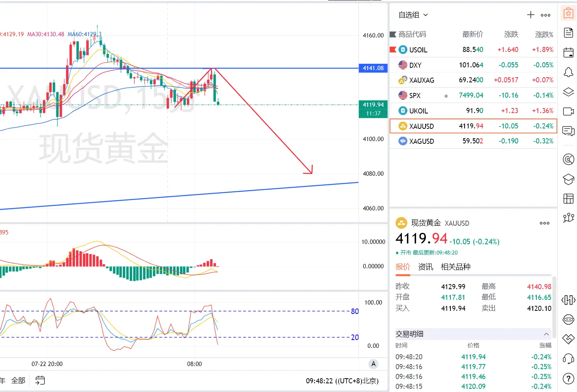577x392 pixels.
Task: Collapse the 交易明细 section
Action: point(546,334)
